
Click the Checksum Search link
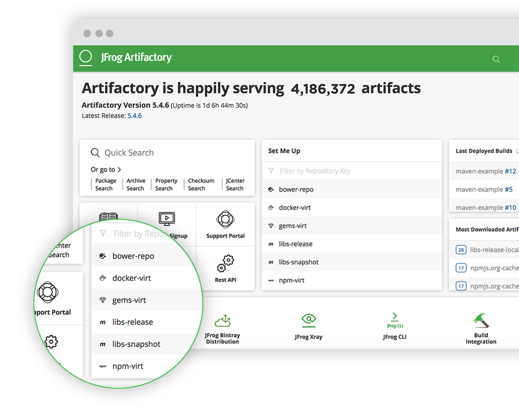tap(201, 184)
